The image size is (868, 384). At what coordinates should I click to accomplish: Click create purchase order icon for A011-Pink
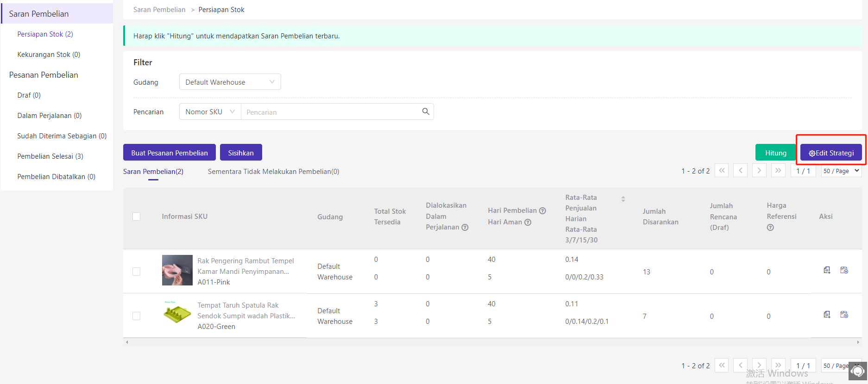(827, 270)
